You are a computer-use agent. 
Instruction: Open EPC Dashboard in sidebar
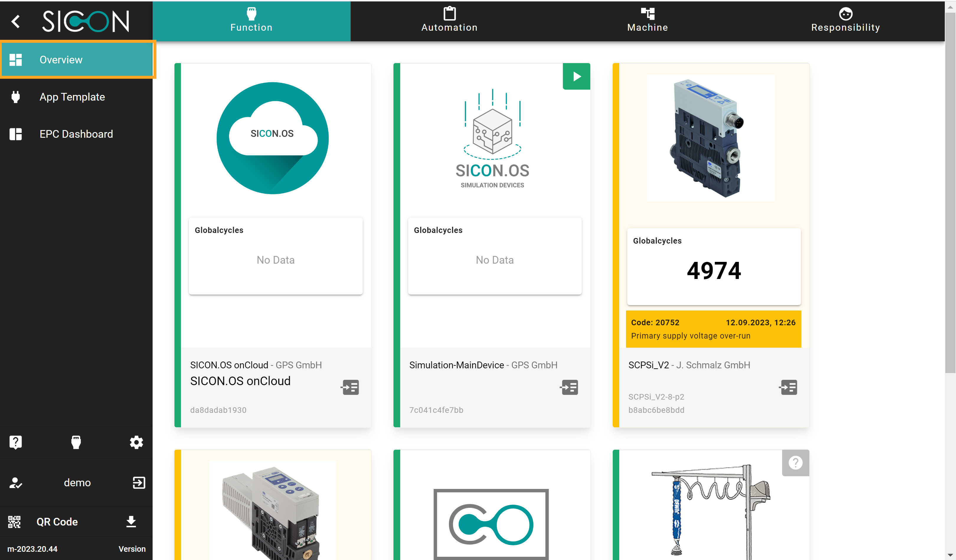coord(76,134)
